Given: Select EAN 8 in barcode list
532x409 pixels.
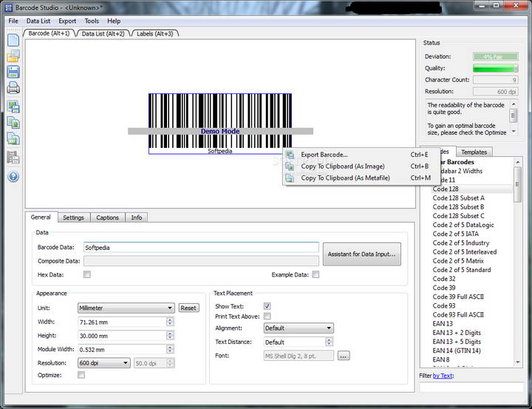Looking at the screenshot, I should pos(441,359).
